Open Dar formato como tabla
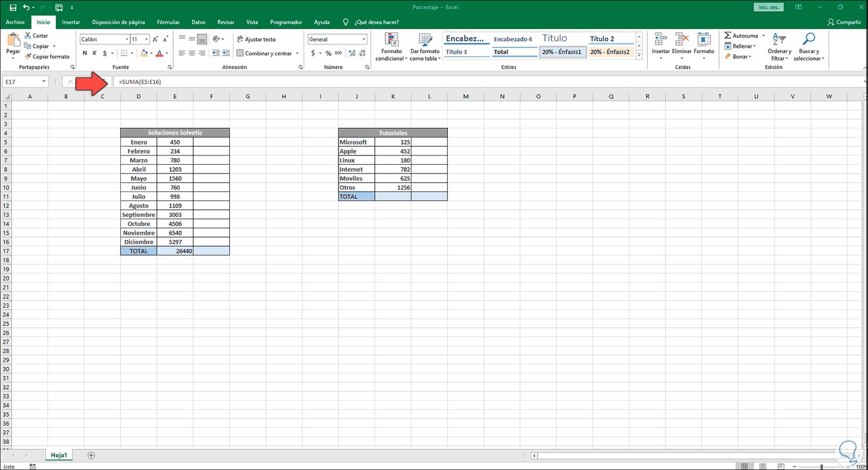This screenshot has width=868, height=470. point(425,47)
